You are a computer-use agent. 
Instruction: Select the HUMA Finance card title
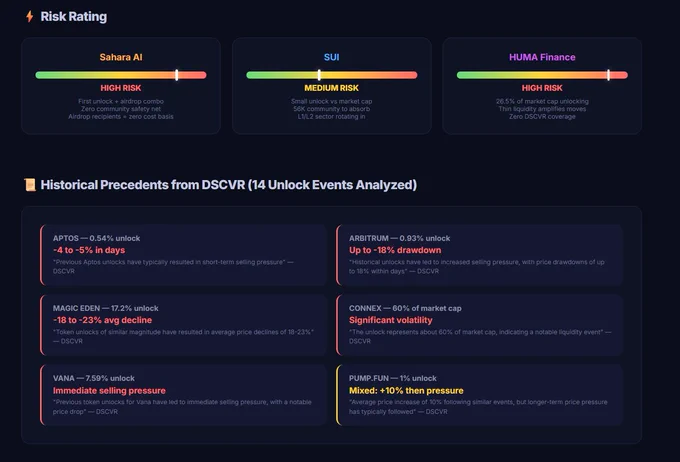542,57
